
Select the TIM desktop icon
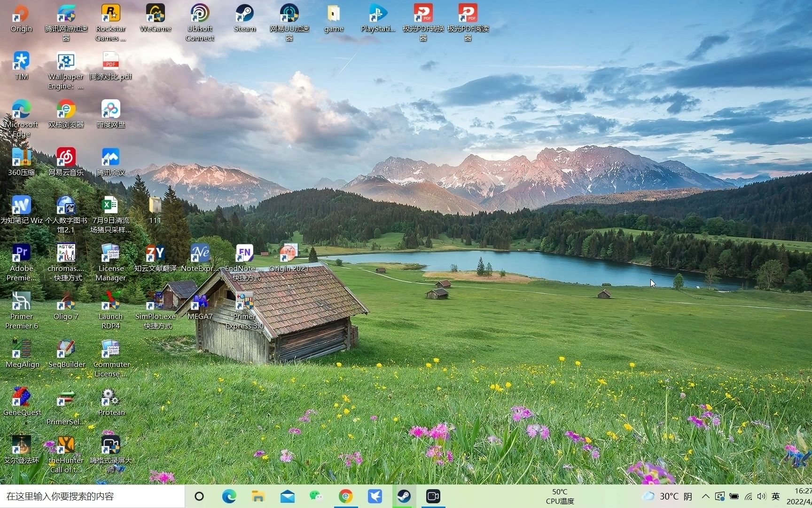(x=21, y=66)
